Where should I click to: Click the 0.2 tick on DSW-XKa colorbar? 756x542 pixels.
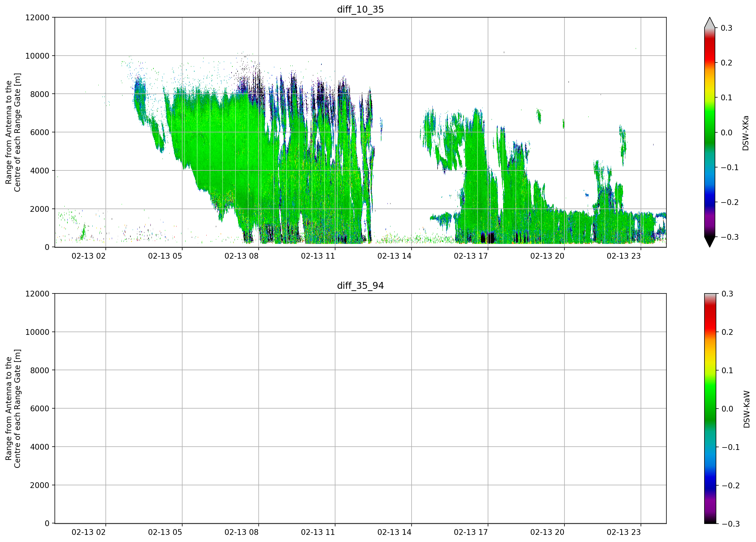tap(727, 63)
